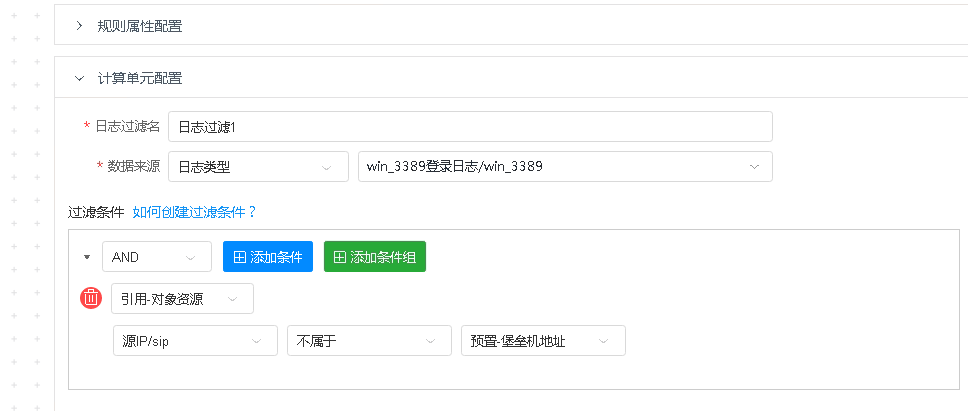The width and height of the screenshot is (968, 411).
Task: Click the 日志过滤名 input field
Action: coord(470,127)
